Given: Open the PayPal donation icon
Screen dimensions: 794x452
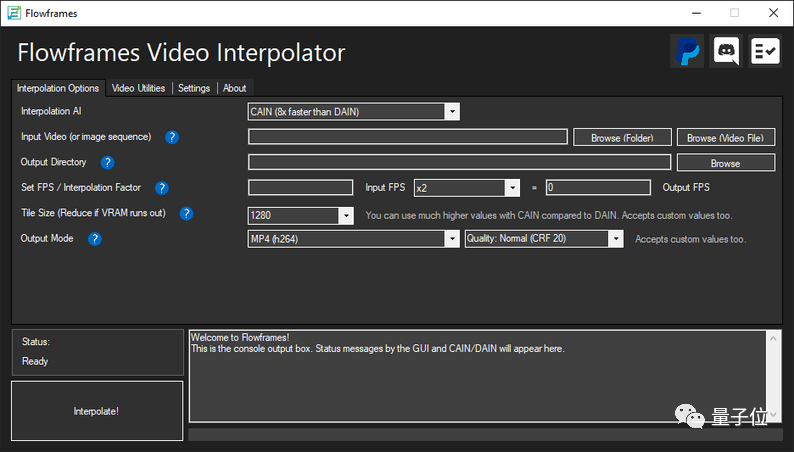Looking at the screenshot, I should pos(687,51).
